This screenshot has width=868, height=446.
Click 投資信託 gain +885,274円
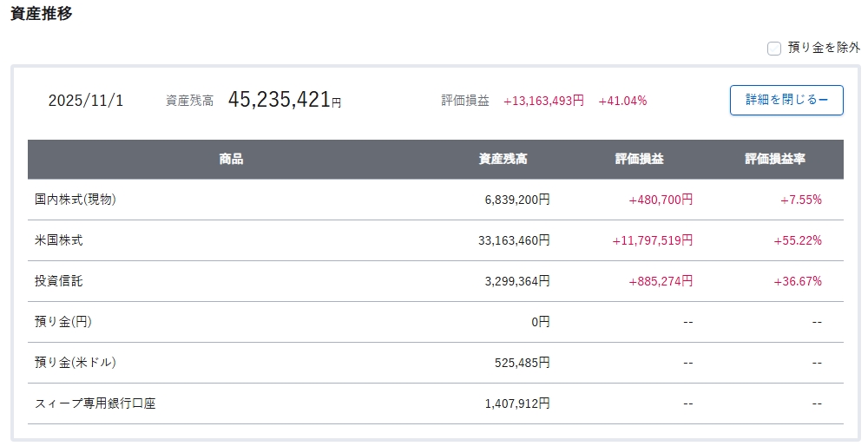coord(661,281)
